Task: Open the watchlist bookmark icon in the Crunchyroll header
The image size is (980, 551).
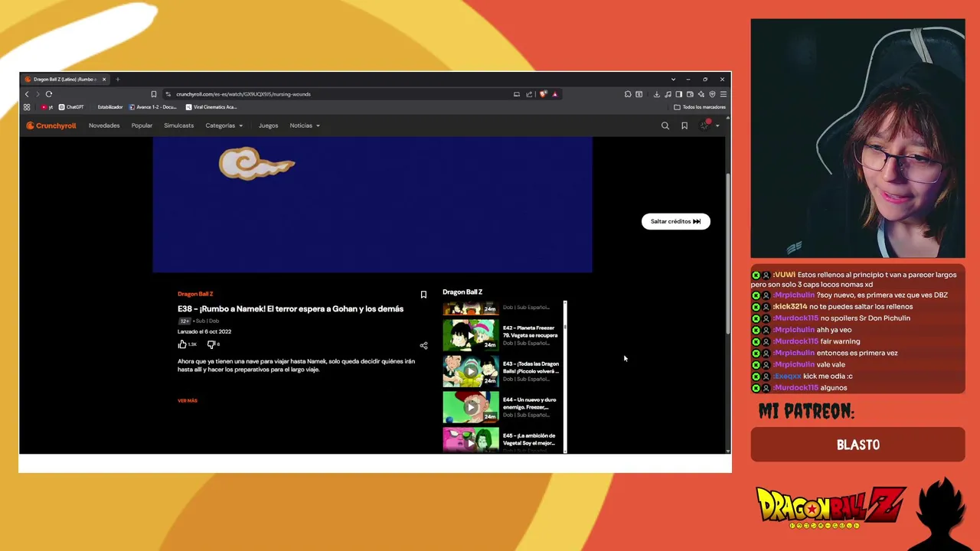Action: pos(684,126)
